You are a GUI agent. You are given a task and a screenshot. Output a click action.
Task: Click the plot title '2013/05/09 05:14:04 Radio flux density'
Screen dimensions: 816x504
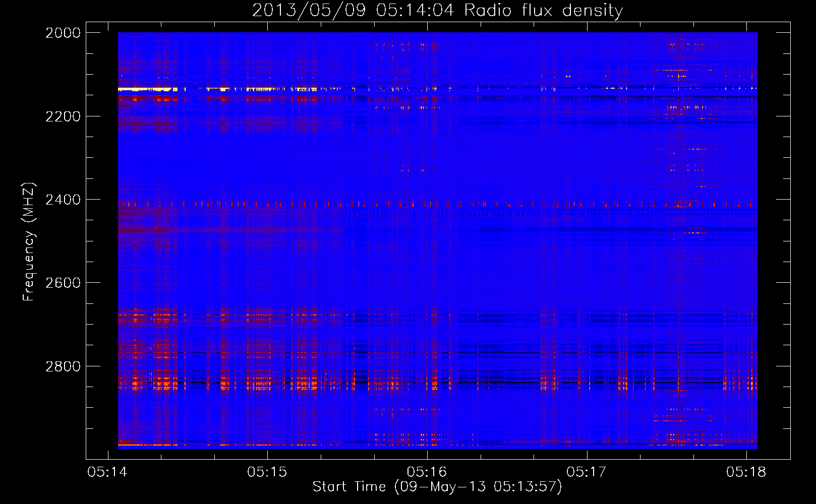437,11
